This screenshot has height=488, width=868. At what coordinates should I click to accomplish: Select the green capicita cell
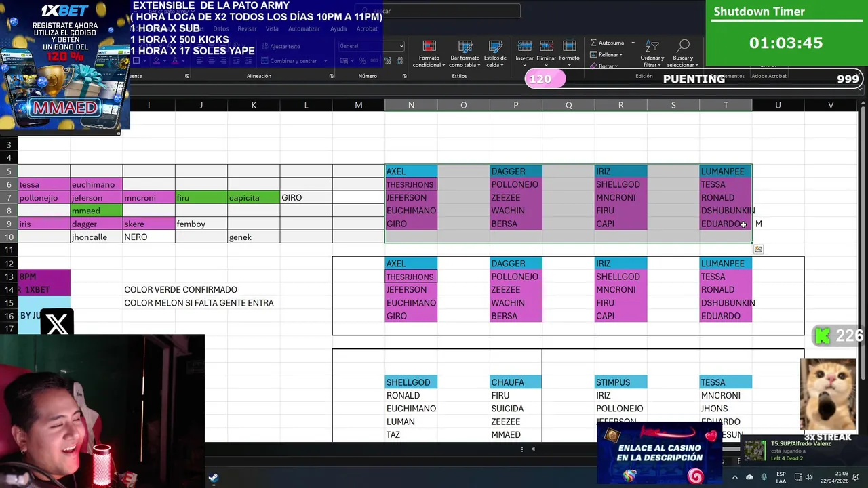pos(254,197)
